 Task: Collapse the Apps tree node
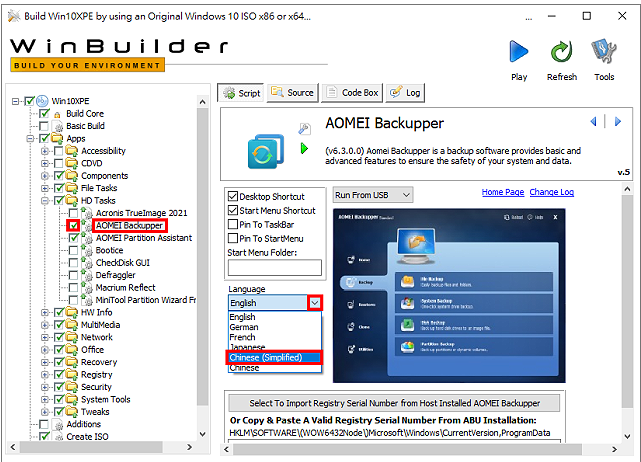tap(30, 138)
